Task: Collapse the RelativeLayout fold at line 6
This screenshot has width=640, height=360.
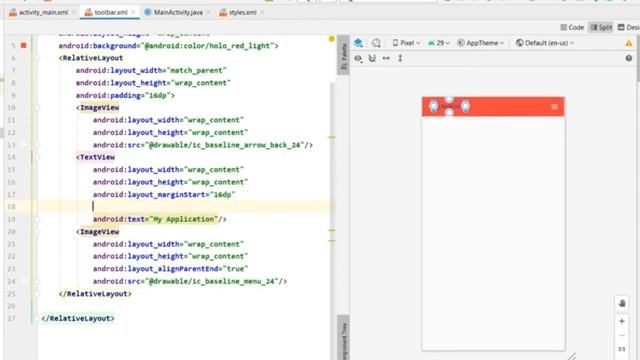Action: (37, 58)
